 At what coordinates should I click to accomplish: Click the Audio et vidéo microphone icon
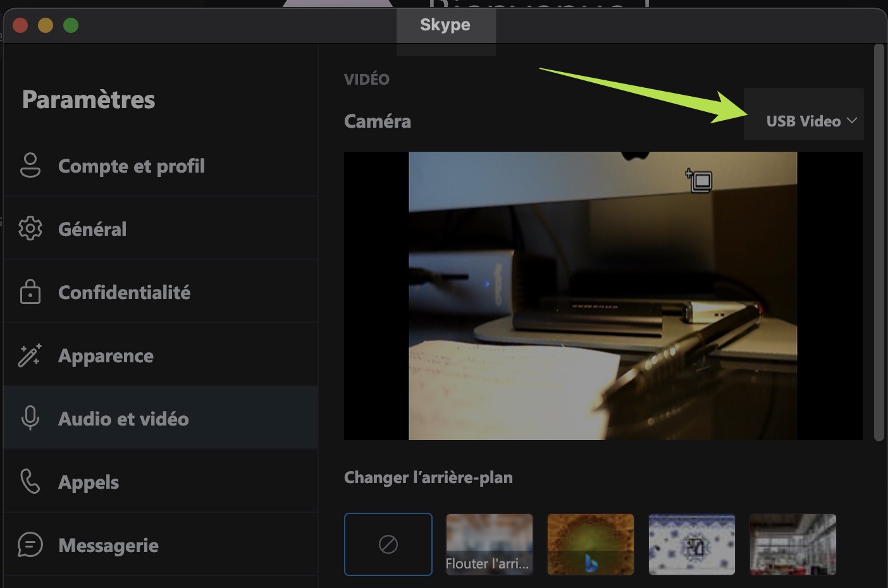click(x=30, y=418)
